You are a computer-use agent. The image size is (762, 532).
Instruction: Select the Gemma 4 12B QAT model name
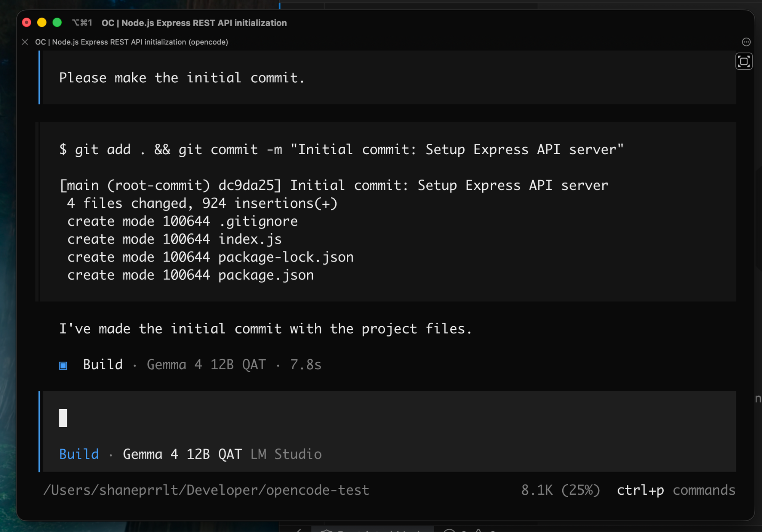point(182,454)
